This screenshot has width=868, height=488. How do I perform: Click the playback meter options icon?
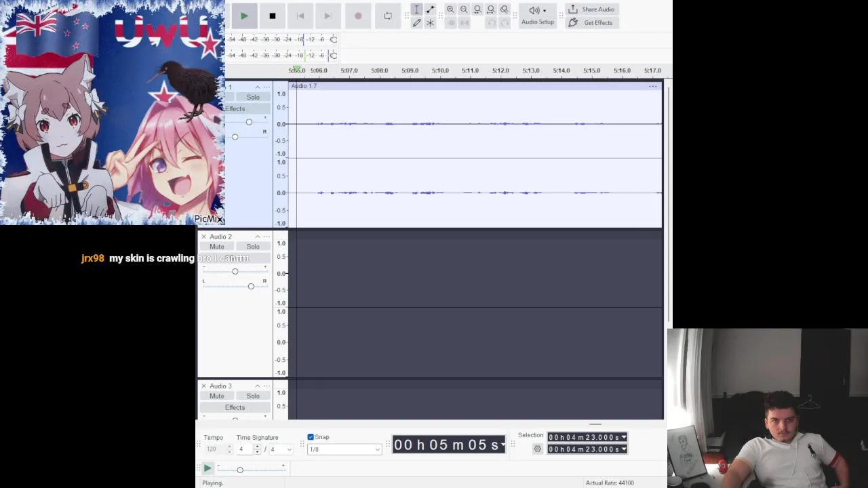(333, 55)
